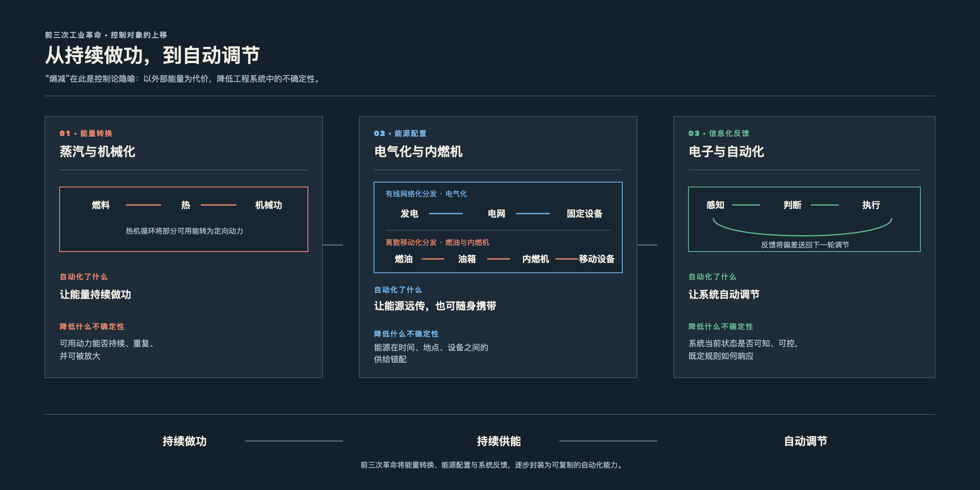980x490 pixels.
Task: Click the subtitle starting with "熵减"在此是控制论隐喻
Action: (184, 79)
